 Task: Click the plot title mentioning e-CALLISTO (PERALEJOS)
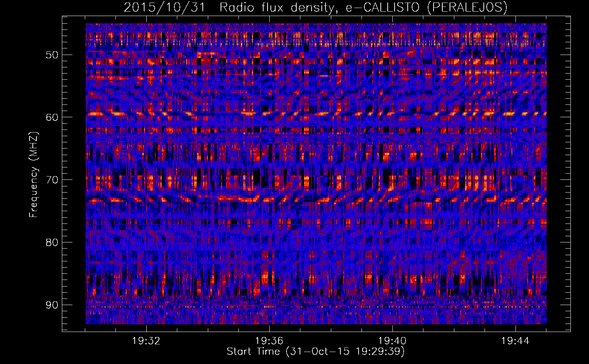(x=315, y=7)
